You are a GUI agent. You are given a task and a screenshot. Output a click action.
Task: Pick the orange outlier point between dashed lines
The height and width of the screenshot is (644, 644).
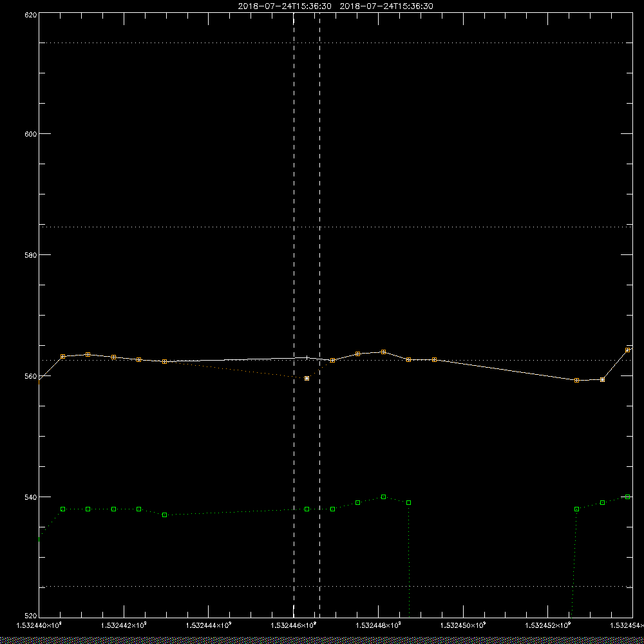(x=307, y=378)
